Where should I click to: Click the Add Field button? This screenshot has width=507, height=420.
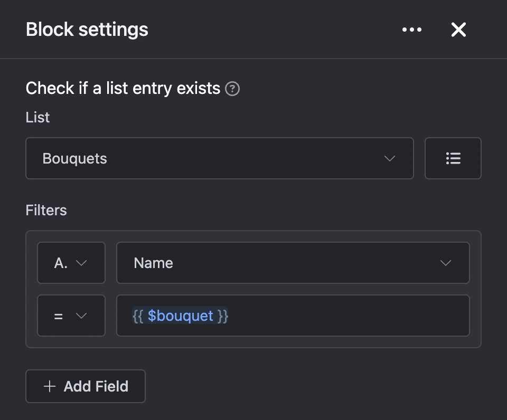pyautogui.click(x=86, y=386)
